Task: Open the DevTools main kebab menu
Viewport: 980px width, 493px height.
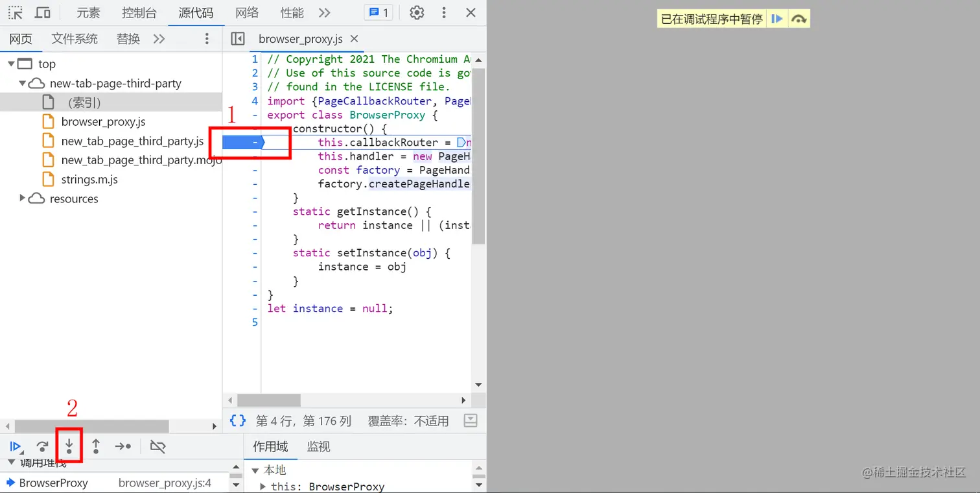Action: click(444, 13)
